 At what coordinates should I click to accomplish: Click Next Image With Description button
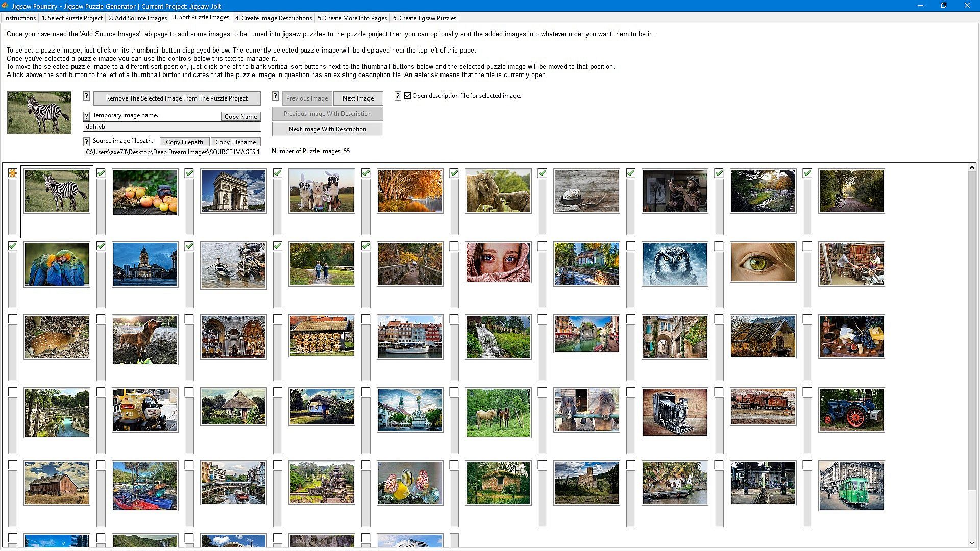[x=327, y=129]
